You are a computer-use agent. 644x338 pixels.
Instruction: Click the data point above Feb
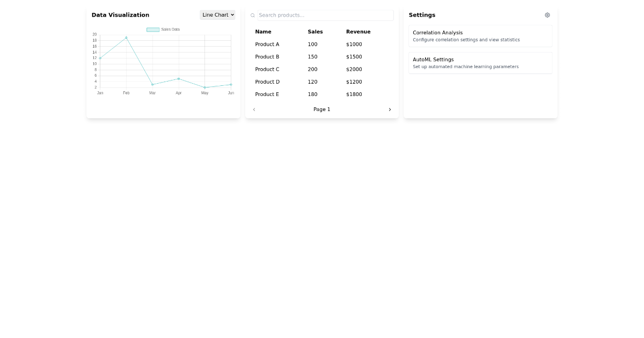click(126, 37)
